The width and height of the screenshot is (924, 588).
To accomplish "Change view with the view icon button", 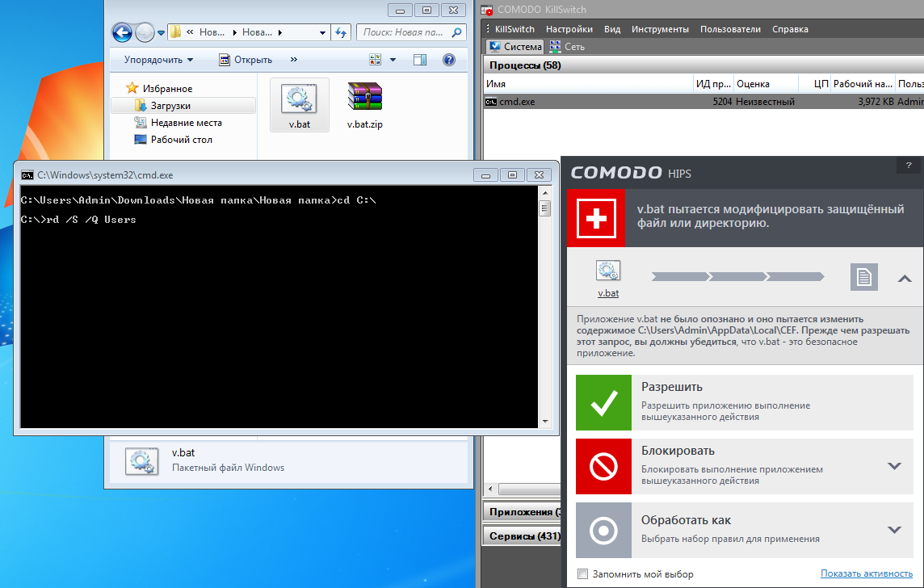I will click(376, 60).
